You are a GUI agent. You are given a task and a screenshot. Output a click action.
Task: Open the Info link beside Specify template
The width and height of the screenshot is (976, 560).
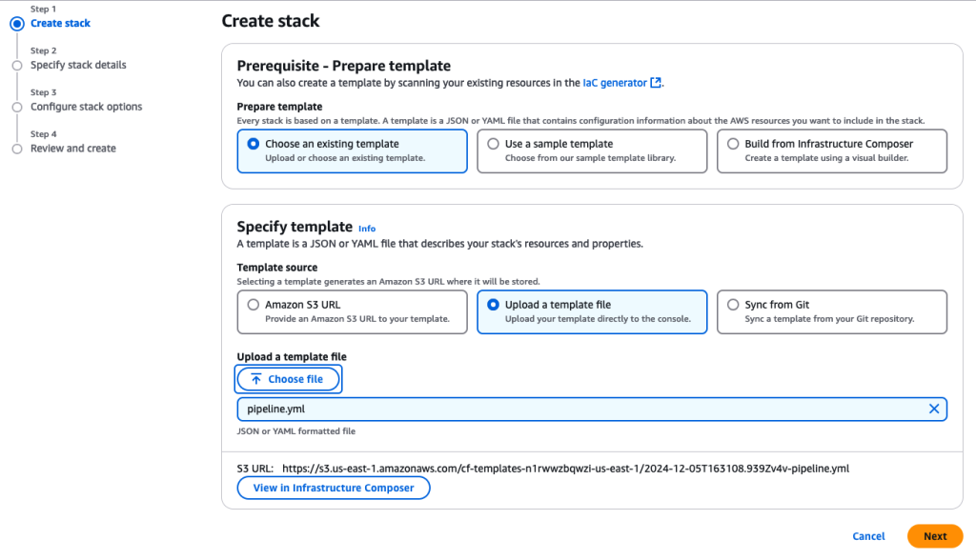coord(367,228)
